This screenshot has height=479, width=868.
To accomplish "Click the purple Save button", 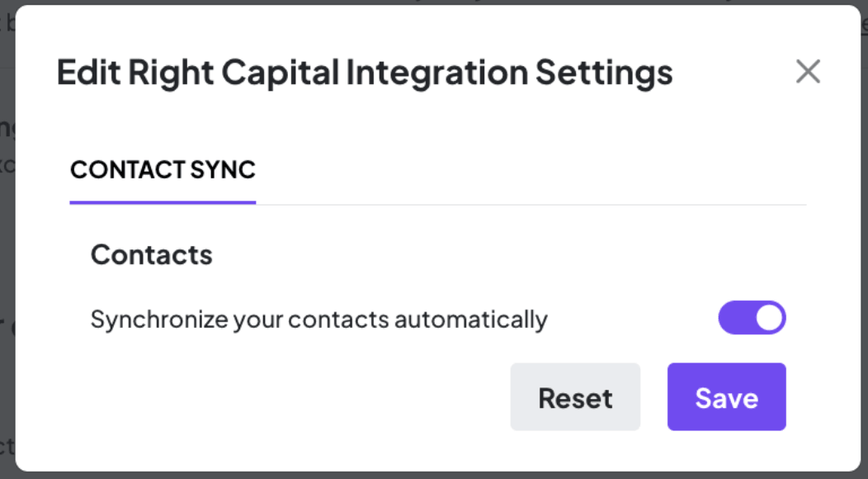I will [726, 397].
